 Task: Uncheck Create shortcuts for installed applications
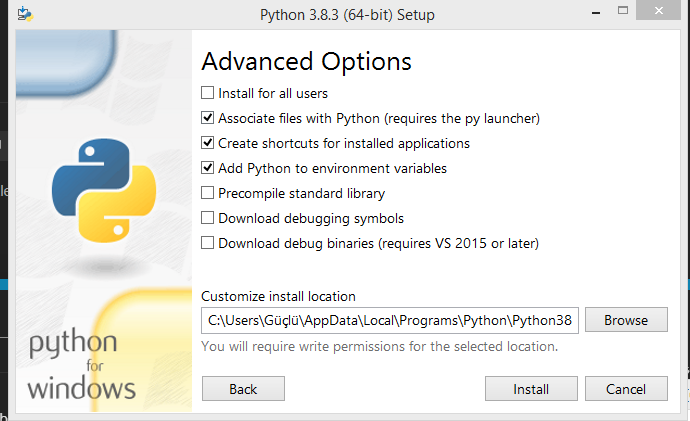point(207,143)
